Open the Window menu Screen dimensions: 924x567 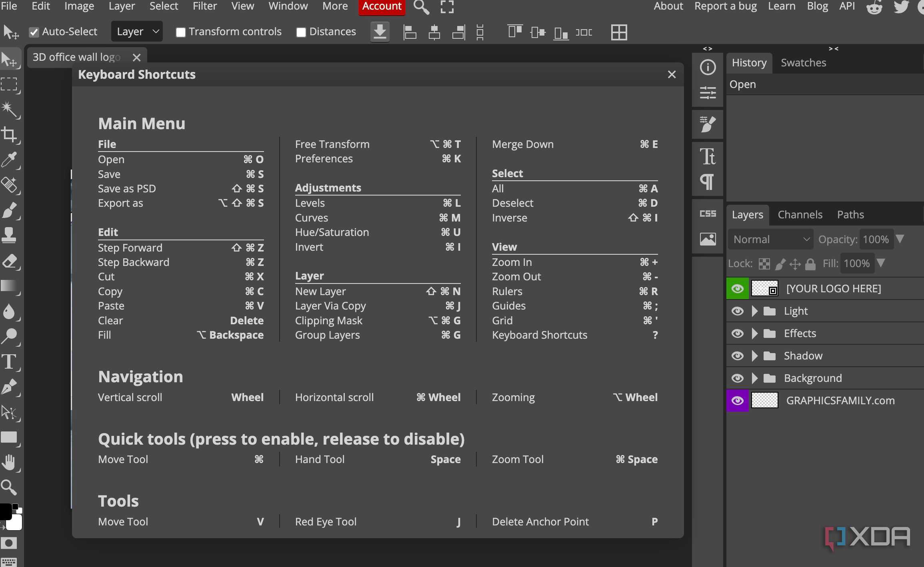288,6
